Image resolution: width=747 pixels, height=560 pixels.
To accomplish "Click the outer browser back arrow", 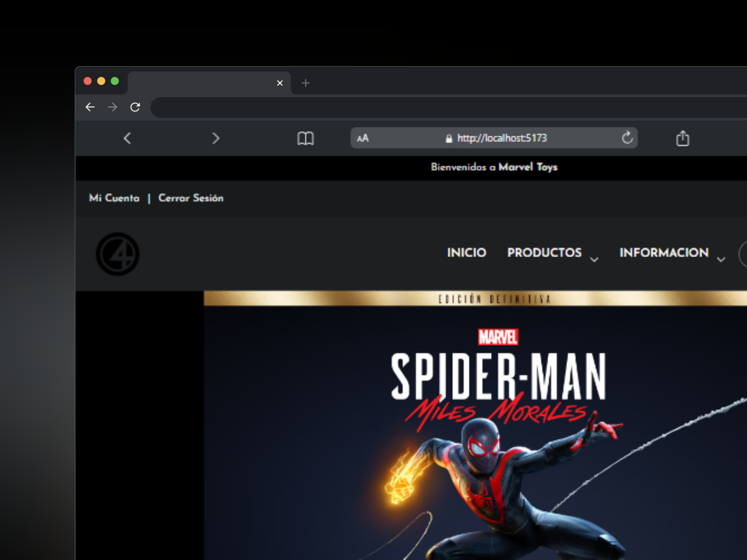I will click(x=90, y=107).
